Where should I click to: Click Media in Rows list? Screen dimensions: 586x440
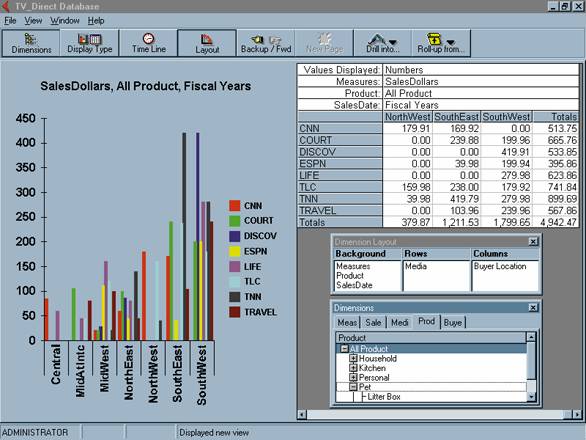coord(416,266)
